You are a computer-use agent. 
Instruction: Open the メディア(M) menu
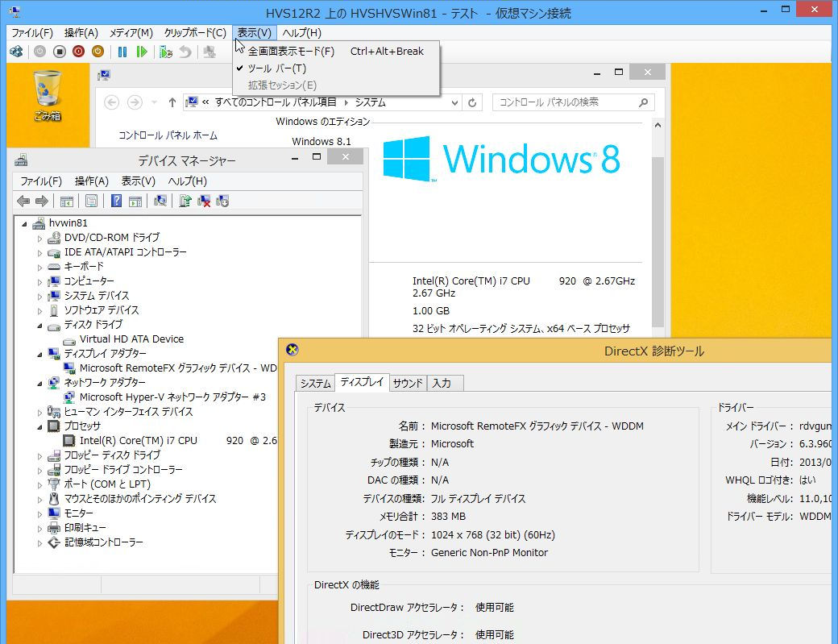[131, 33]
